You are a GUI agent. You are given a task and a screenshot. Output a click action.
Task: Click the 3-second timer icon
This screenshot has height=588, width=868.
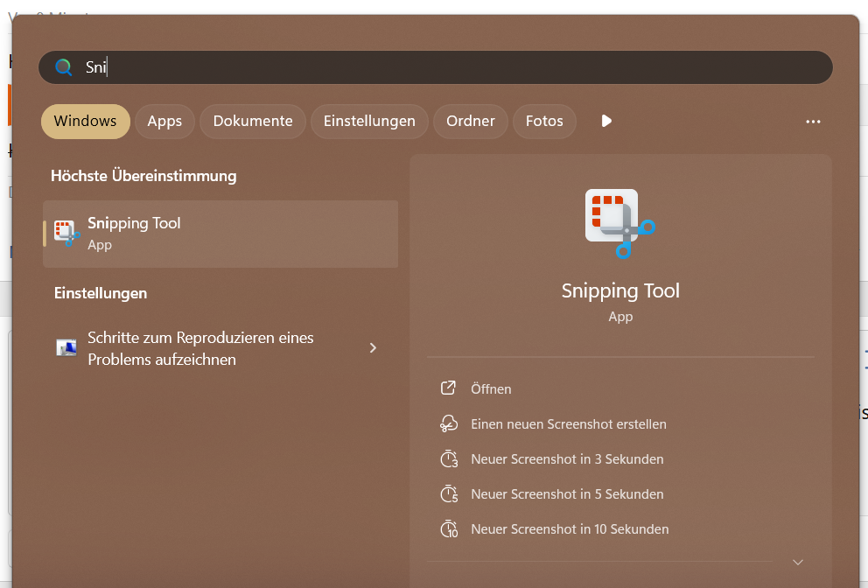[449, 459]
